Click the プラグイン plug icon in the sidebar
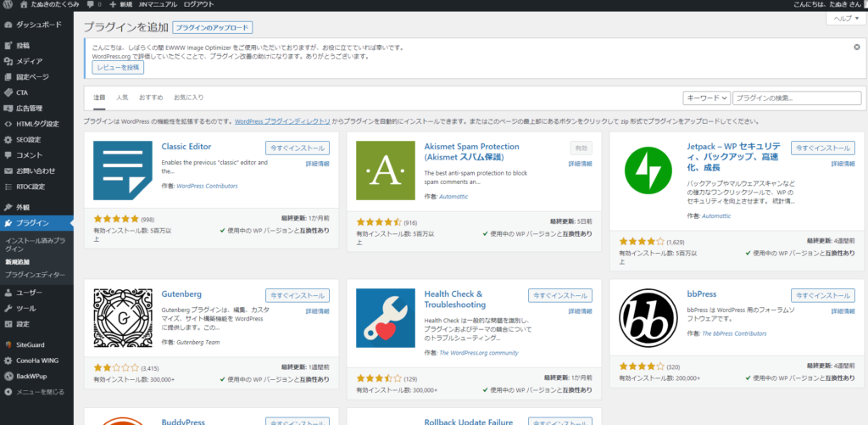Image resolution: width=868 pixels, height=425 pixels. pos(8,223)
